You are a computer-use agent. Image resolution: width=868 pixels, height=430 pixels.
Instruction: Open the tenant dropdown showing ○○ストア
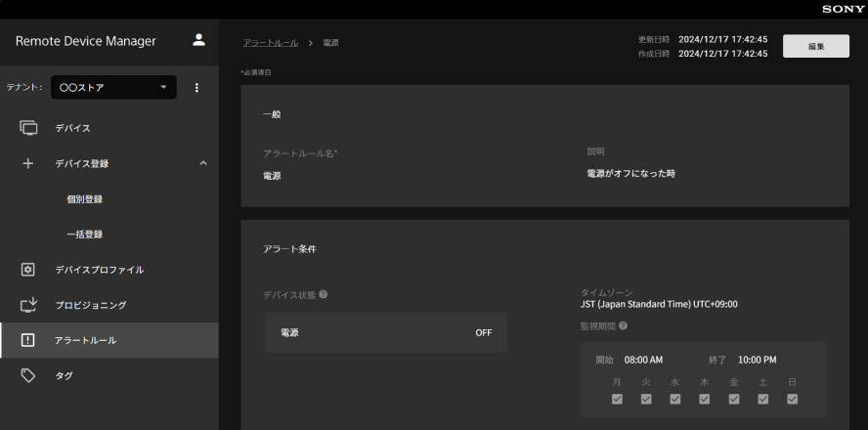coord(113,88)
